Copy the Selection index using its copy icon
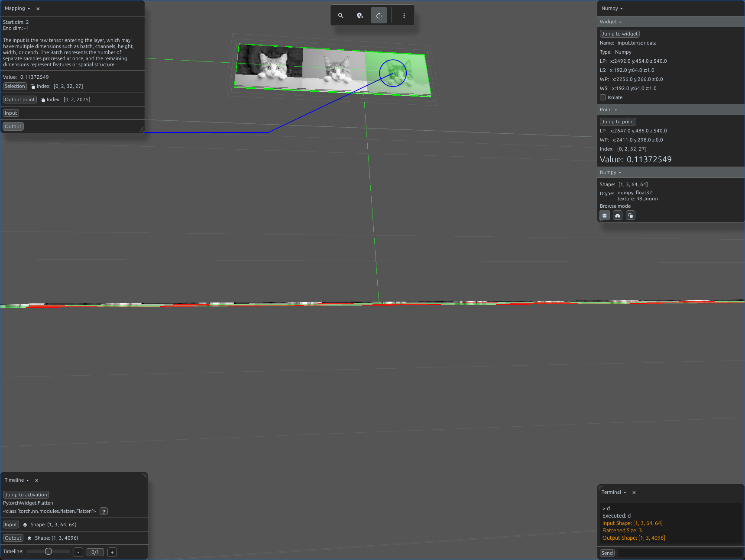This screenshot has height=560, width=745. 33,87
